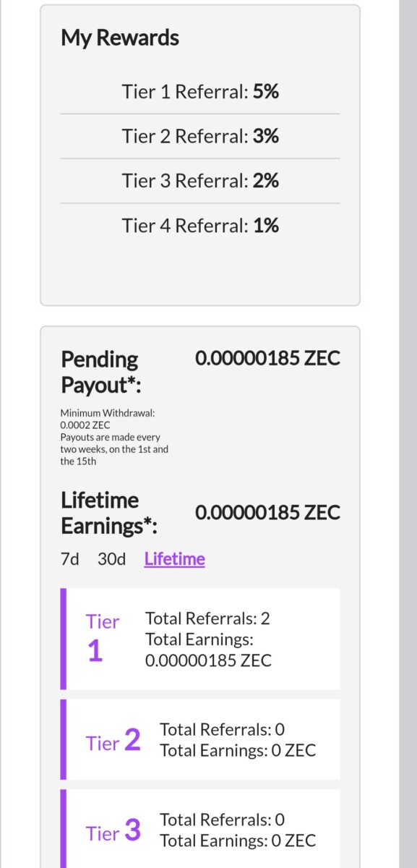Click the My Rewards heading

[120, 38]
